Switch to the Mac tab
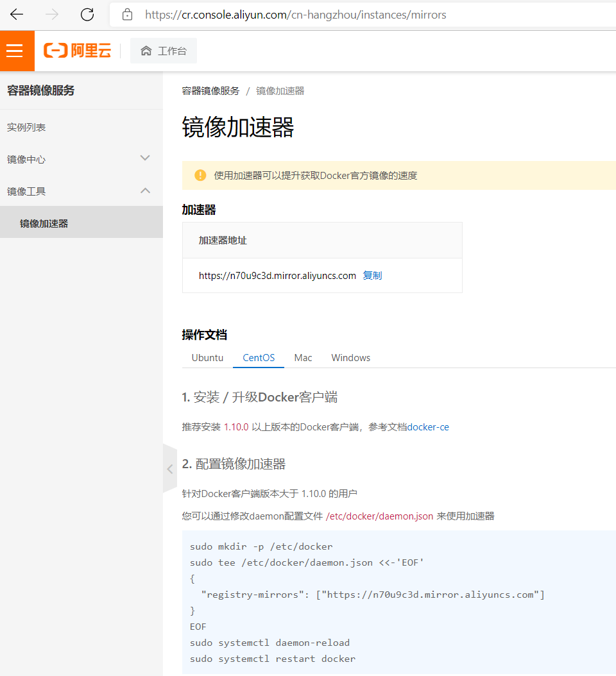 (303, 358)
